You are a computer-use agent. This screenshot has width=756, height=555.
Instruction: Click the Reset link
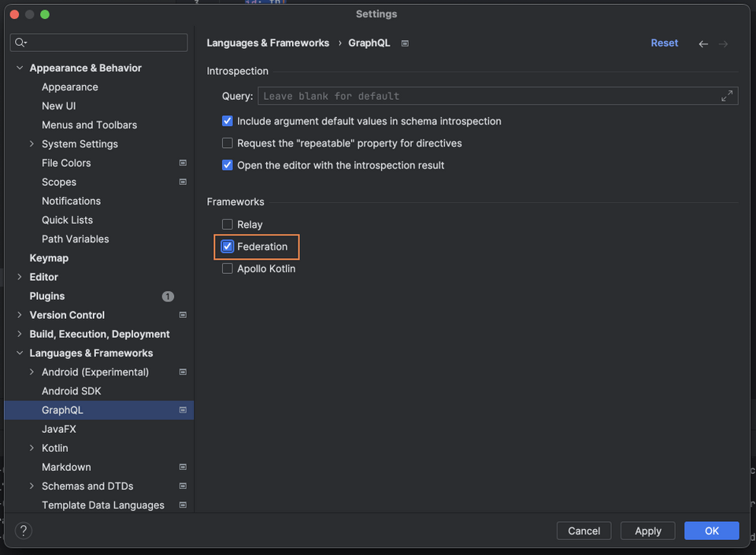664,43
